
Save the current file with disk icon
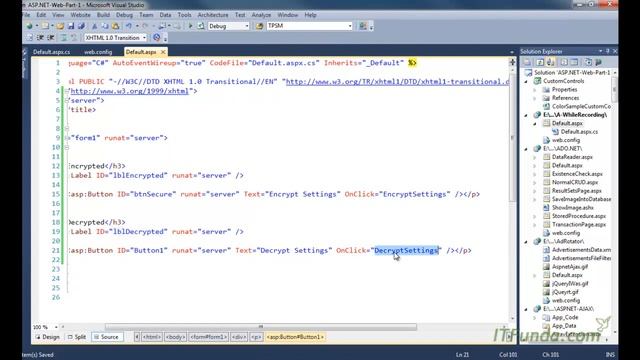click(x=71, y=26)
